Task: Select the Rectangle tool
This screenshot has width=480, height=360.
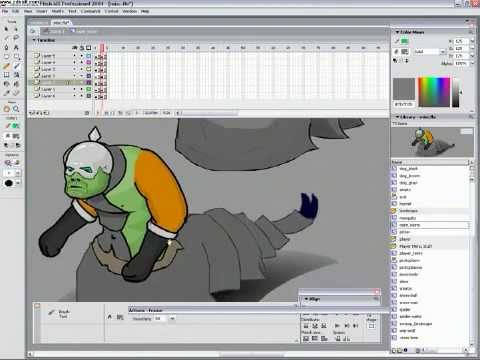Action: point(16,57)
